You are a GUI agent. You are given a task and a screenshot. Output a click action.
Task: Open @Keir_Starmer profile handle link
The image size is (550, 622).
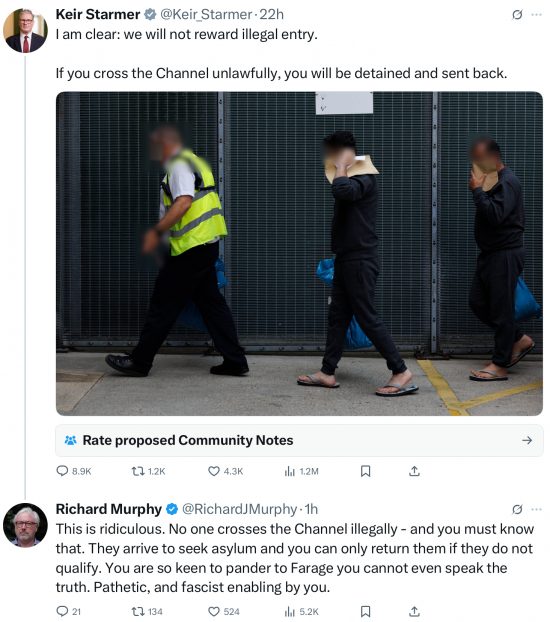point(206,15)
